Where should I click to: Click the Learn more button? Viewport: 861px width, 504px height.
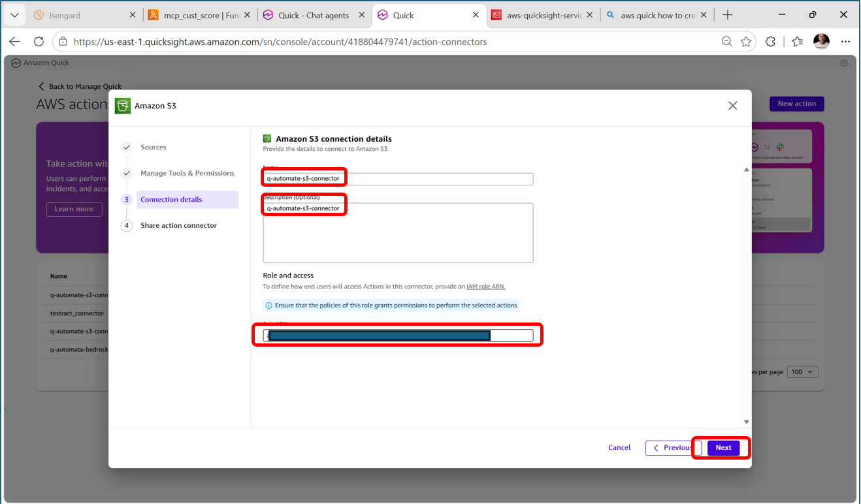[74, 209]
